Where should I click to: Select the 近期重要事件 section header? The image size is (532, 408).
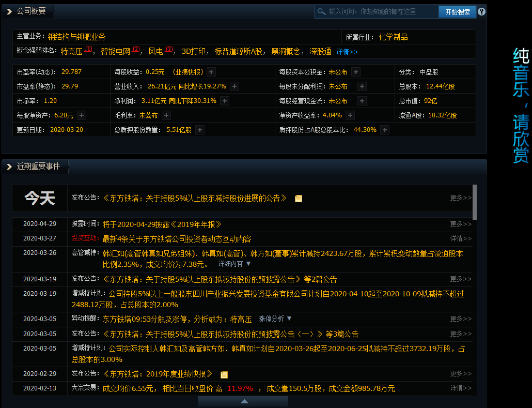[x=38, y=166]
